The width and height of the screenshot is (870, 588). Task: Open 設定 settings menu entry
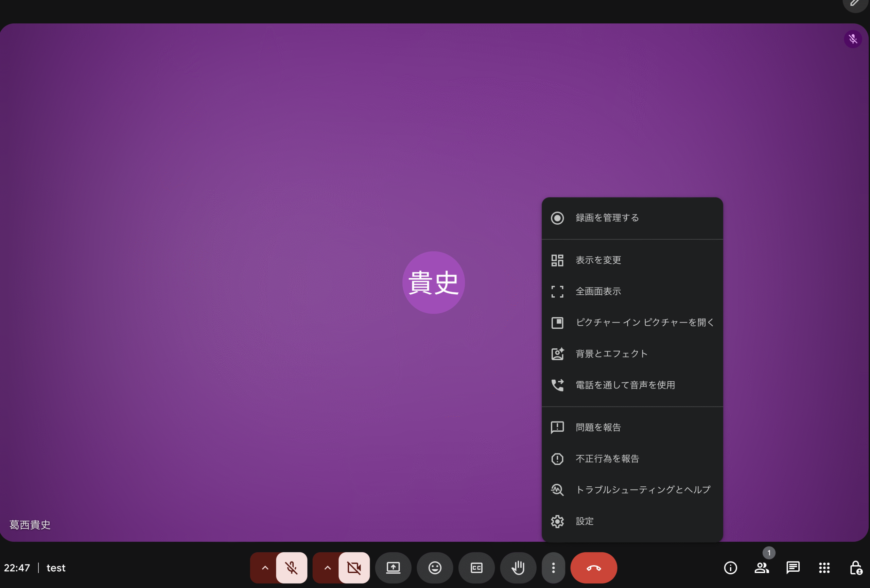coord(585,521)
